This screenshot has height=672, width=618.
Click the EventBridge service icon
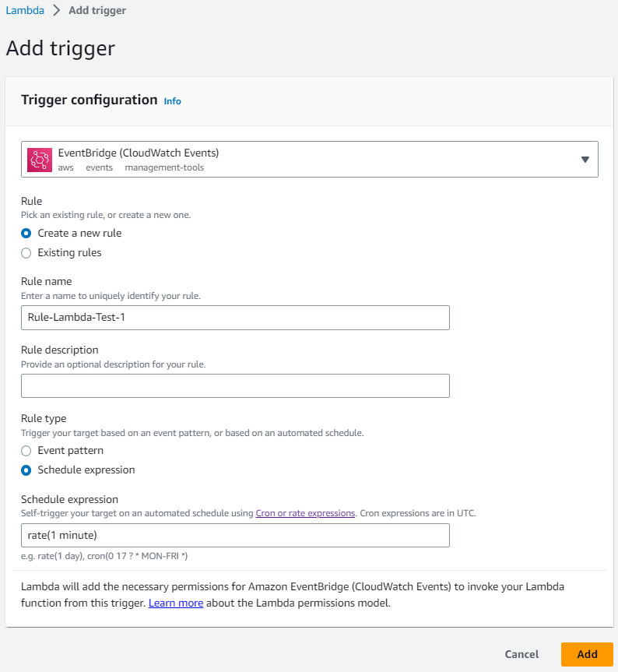pos(40,160)
